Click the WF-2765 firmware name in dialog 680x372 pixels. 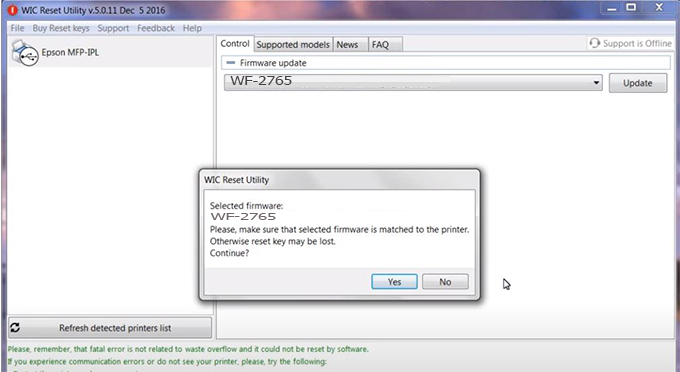click(243, 216)
